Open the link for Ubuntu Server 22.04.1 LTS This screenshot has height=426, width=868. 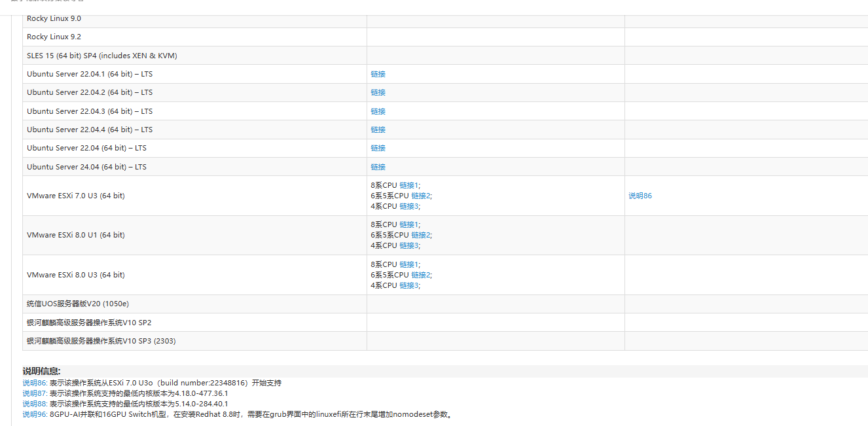point(378,74)
